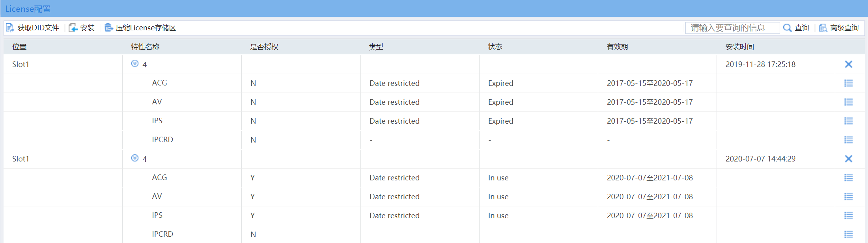Delete the license installed 2020-07-07
The height and width of the screenshot is (243, 868).
pos(848,159)
